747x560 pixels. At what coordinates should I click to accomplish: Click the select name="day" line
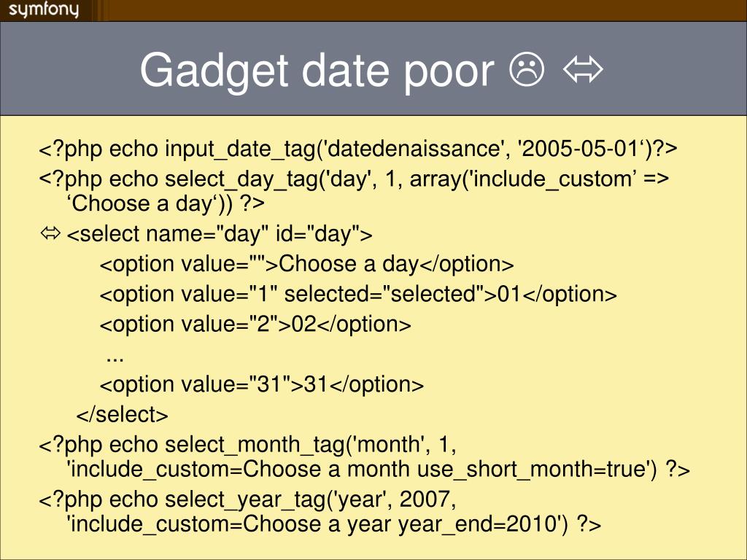tap(220, 234)
